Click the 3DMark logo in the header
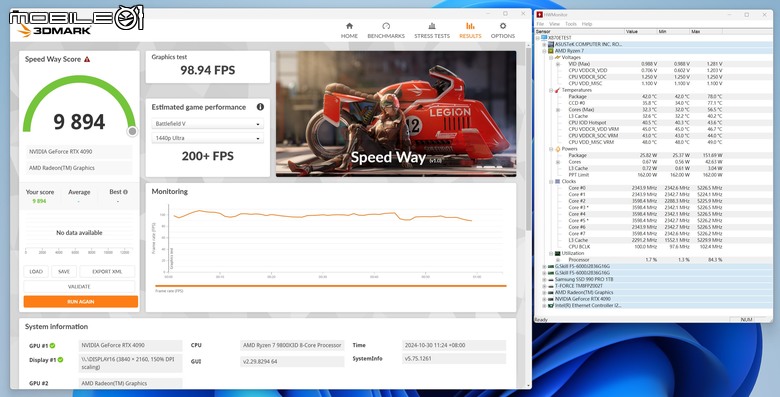The image size is (780, 397). (55, 30)
